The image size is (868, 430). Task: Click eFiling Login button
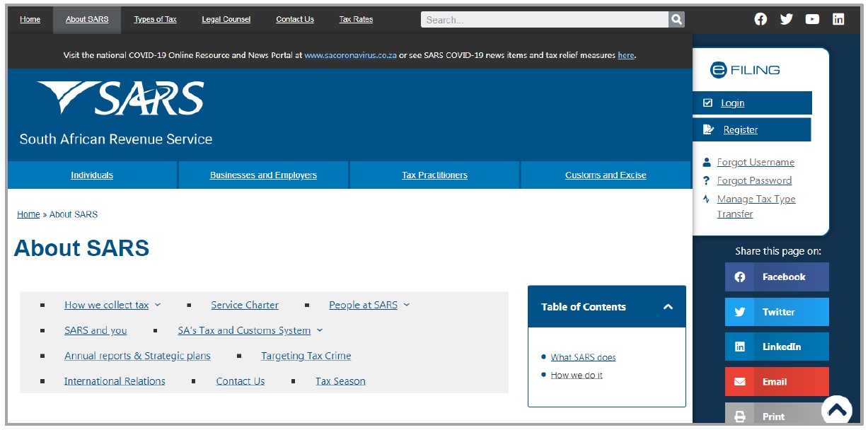pos(752,103)
